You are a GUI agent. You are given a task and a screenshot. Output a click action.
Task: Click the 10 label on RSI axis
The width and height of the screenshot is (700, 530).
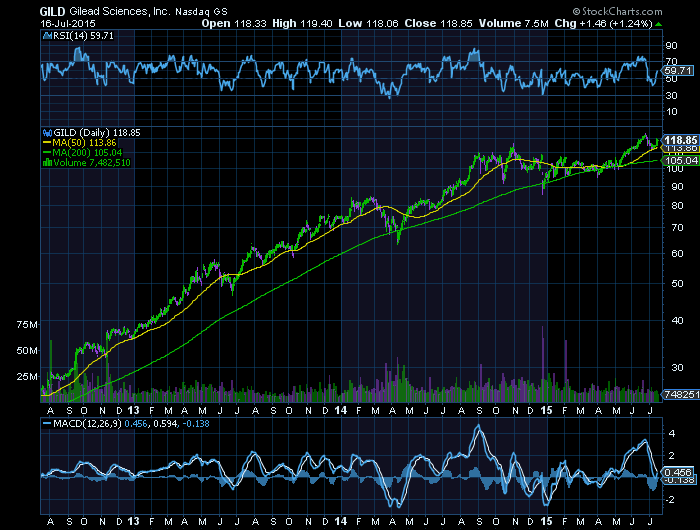pyautogui.click(x=671, y=112)
